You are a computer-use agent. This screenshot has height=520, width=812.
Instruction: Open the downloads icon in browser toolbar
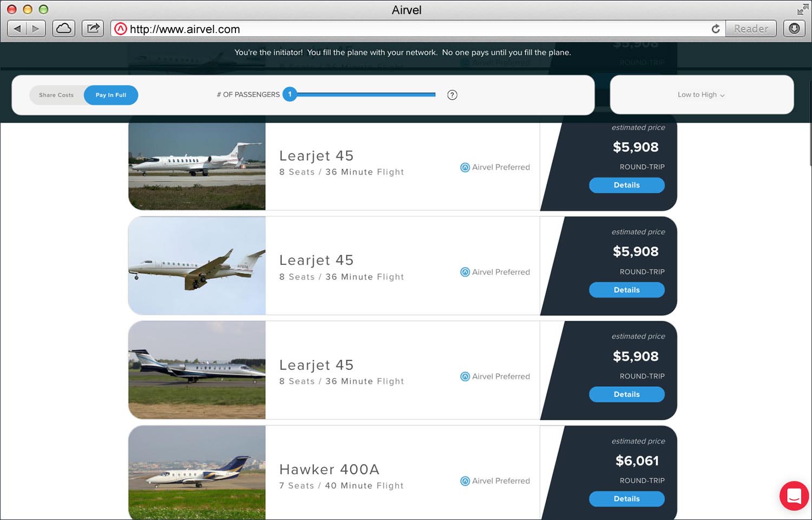pos(794,29)
